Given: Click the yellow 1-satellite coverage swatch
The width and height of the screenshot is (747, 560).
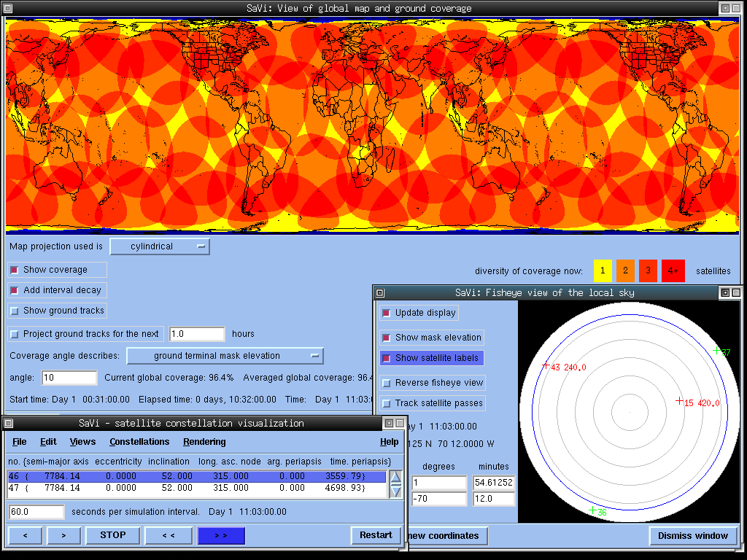Looking at the screenshot, I should click(603, 271).
